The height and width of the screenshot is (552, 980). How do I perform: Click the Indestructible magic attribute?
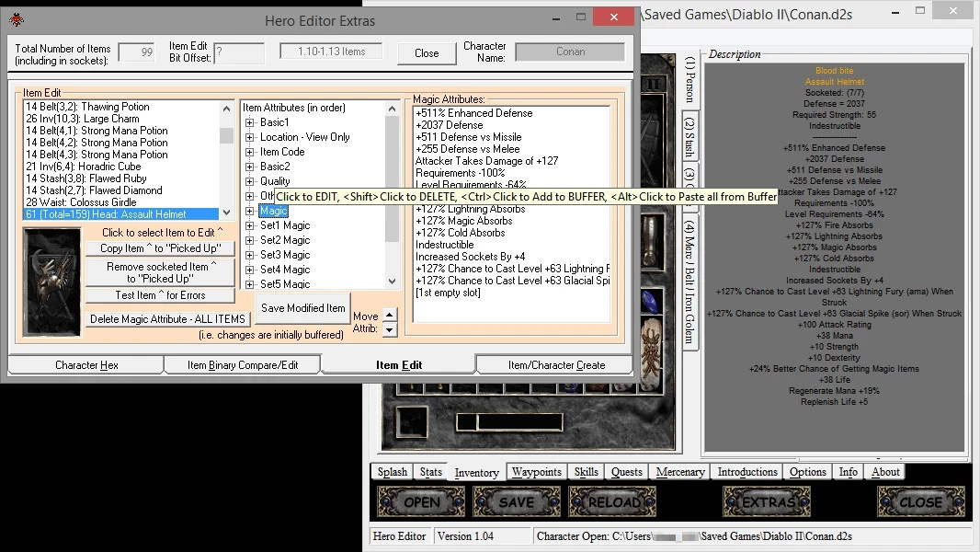tap(444, 245)
